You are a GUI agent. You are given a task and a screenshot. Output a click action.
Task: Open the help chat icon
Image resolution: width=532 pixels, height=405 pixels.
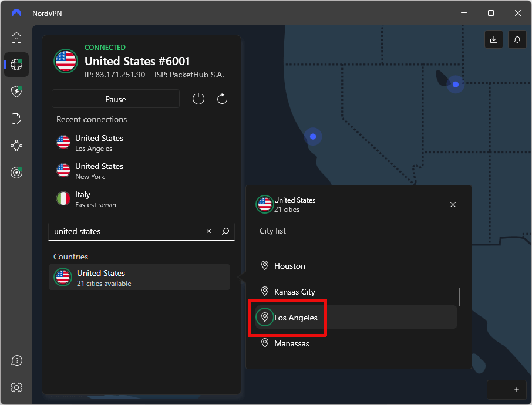[x=16, y=360]
